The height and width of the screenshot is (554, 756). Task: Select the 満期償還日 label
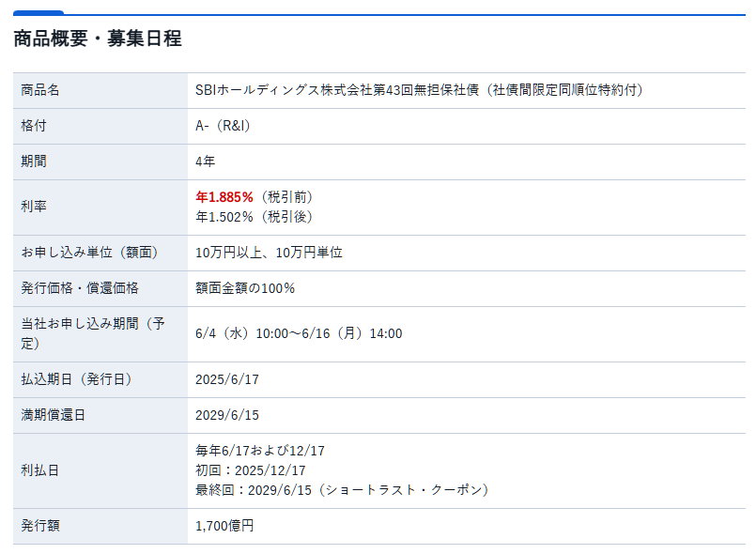click(53, 415)
